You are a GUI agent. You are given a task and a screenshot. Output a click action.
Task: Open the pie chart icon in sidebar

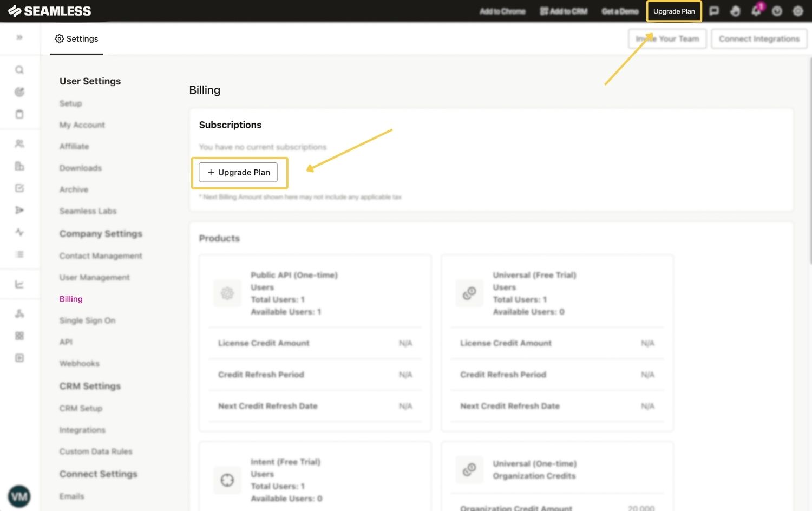click(x=19, y=92)
